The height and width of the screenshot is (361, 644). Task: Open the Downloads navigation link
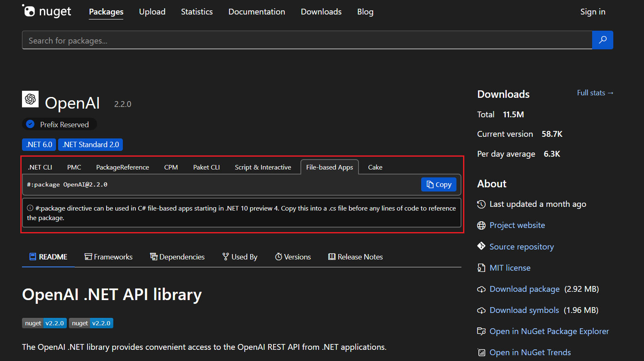coord(321,12)
